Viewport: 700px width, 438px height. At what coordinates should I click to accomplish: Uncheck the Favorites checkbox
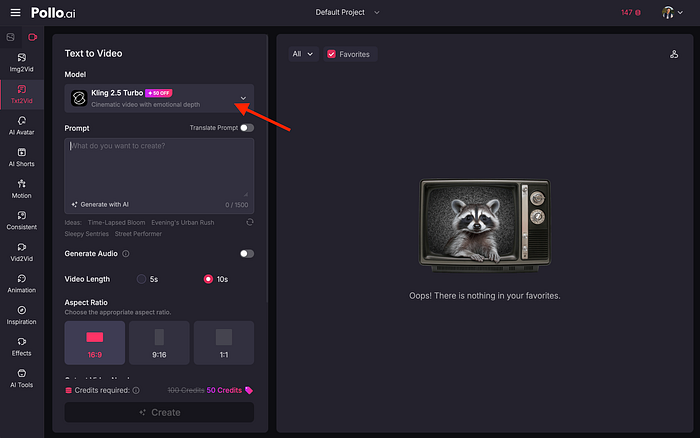(331, 54)
